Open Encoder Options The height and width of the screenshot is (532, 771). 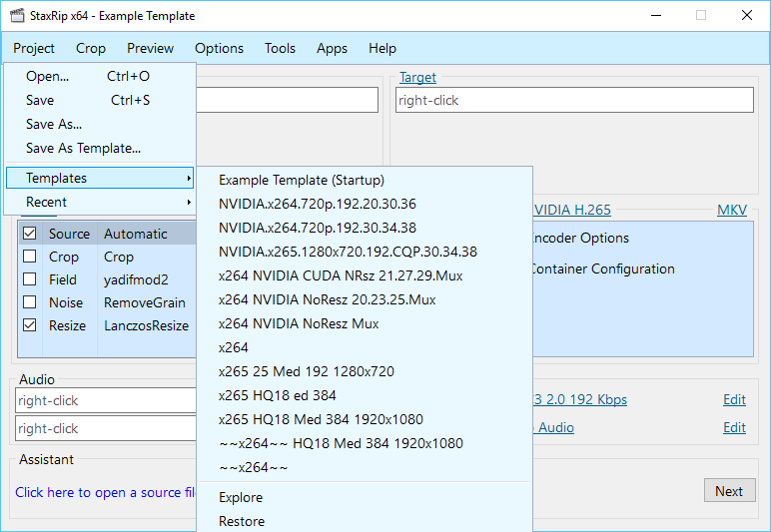click(580, 239)
